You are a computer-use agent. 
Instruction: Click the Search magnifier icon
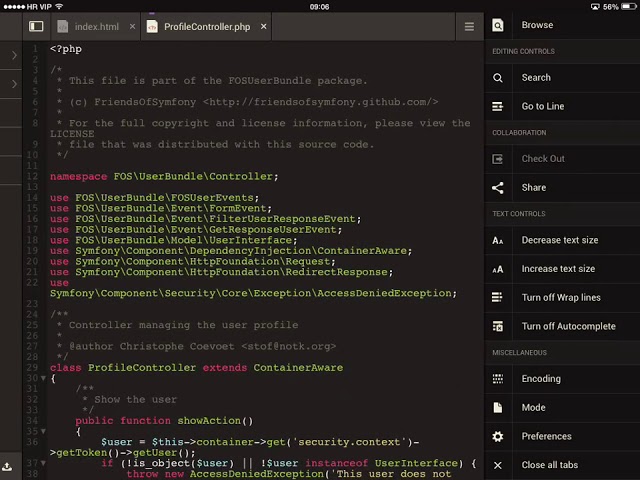[498, 78]
